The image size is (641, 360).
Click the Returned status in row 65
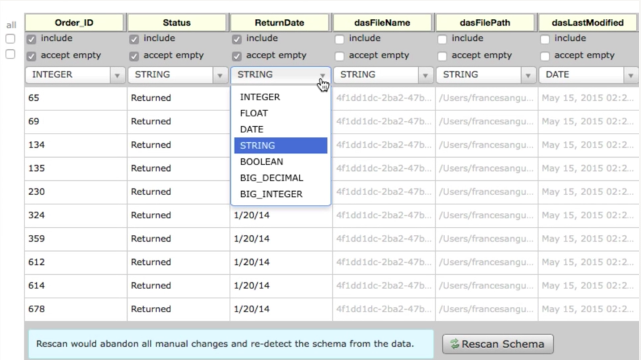coord(151,98)
